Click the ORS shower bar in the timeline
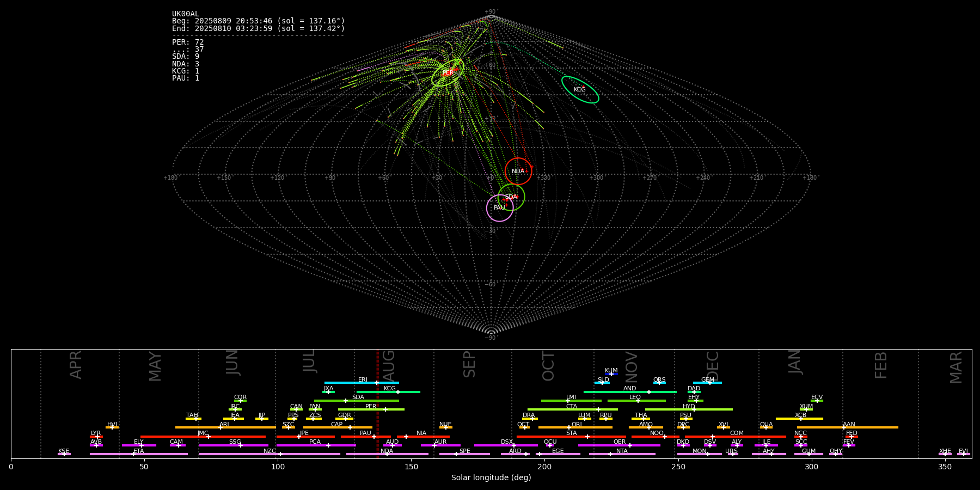The width and height of the screenshot is (980, 490). pos(659,383)
